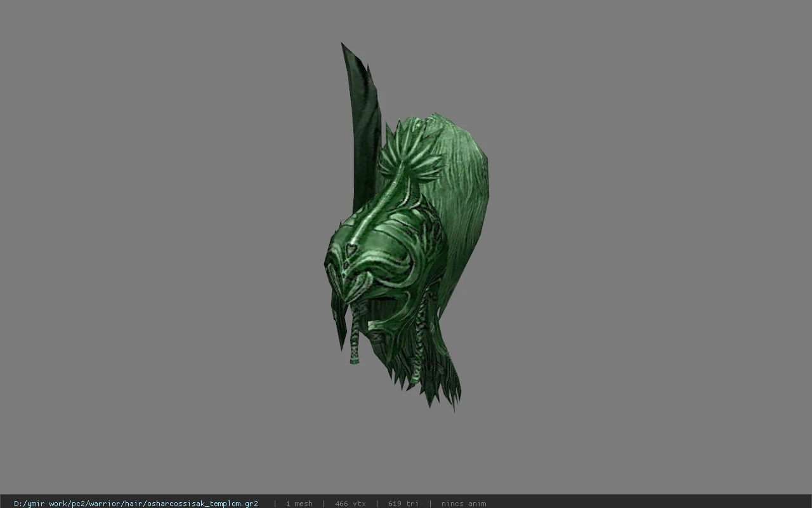Click the "466 vtx" vertex count
Screen dimensions: 812x508
click(350, 504)
